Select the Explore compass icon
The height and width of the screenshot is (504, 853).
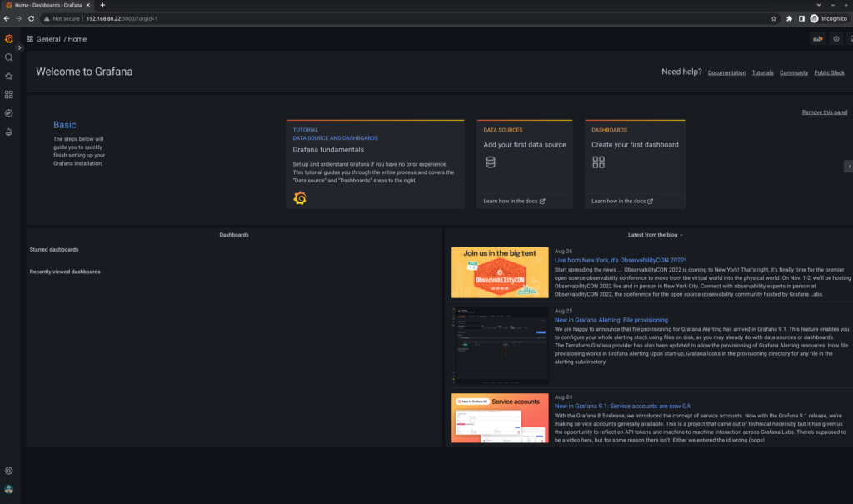pyautogui.click(x=8, y=113)
